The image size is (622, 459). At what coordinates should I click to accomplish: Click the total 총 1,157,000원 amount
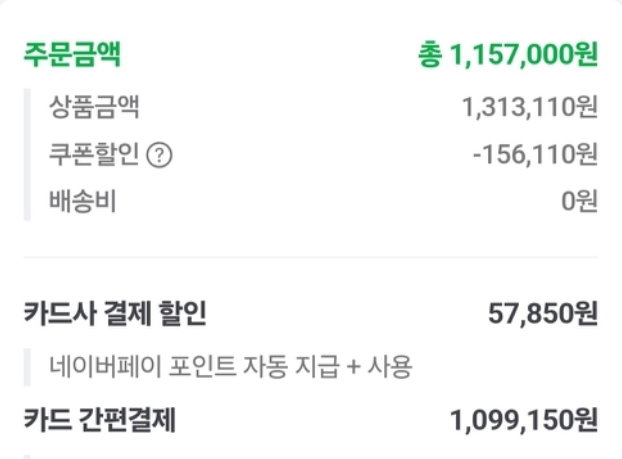(508, 54)
